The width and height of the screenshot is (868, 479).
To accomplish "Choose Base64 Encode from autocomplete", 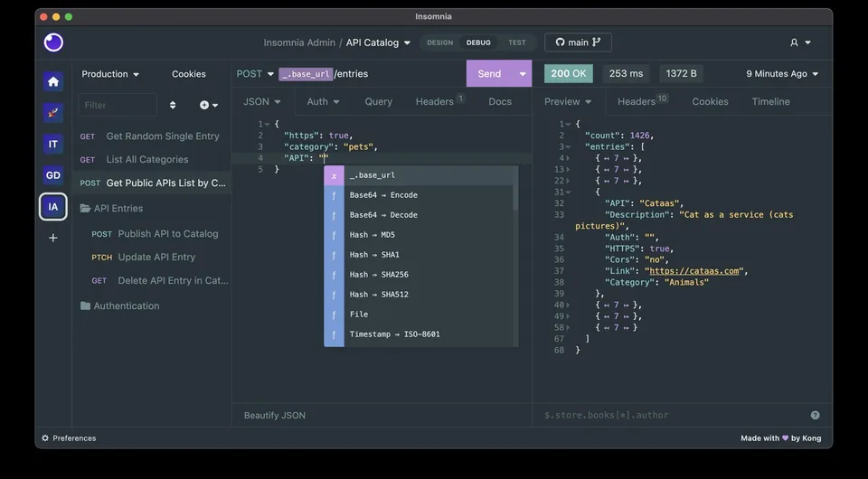I will tap(420, 195).
